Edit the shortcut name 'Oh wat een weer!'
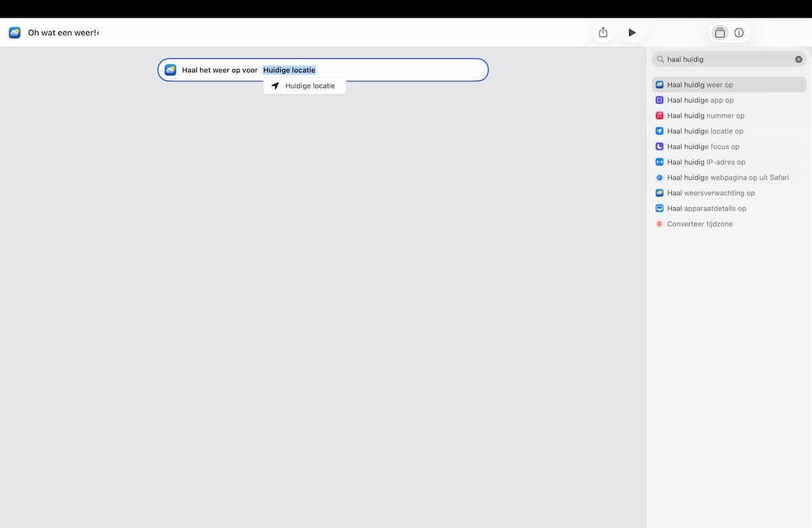 pos(64,32)
